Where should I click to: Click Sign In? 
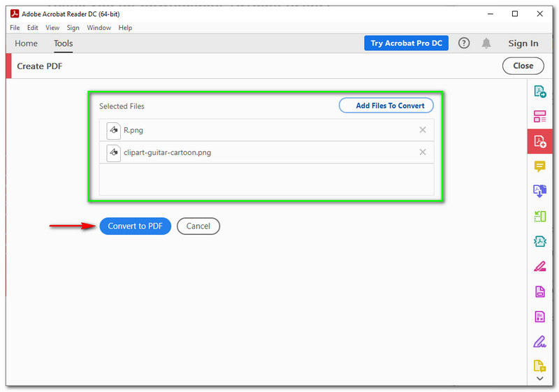[523, 43]
